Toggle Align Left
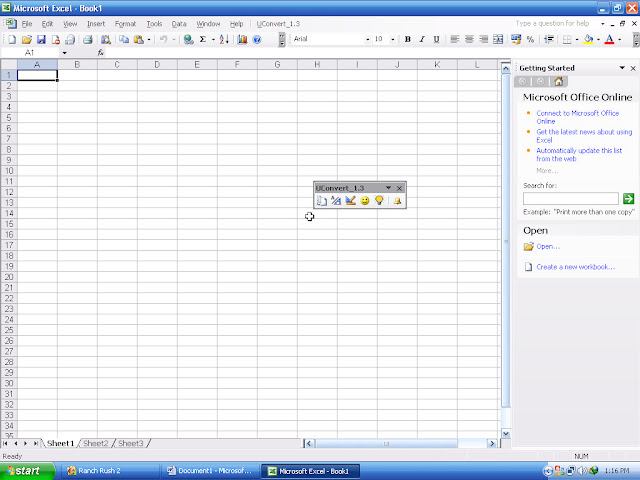The width and height of the screenshot is (640, 480). (x=455, y=39)
